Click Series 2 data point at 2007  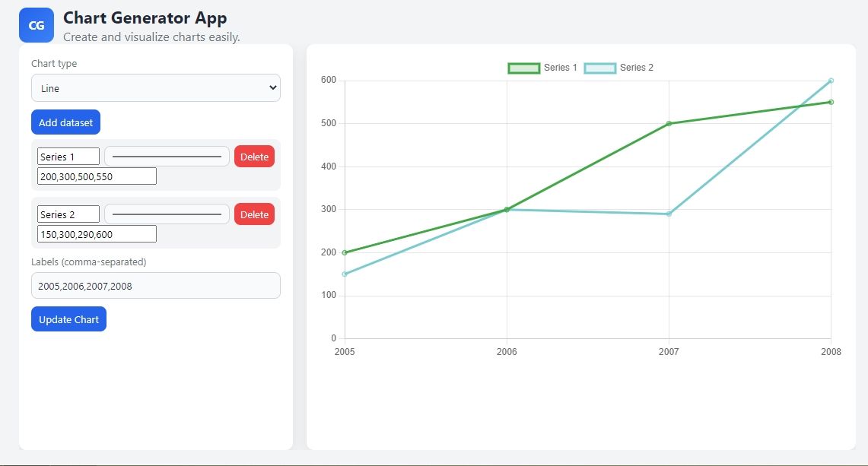[669, 214]
